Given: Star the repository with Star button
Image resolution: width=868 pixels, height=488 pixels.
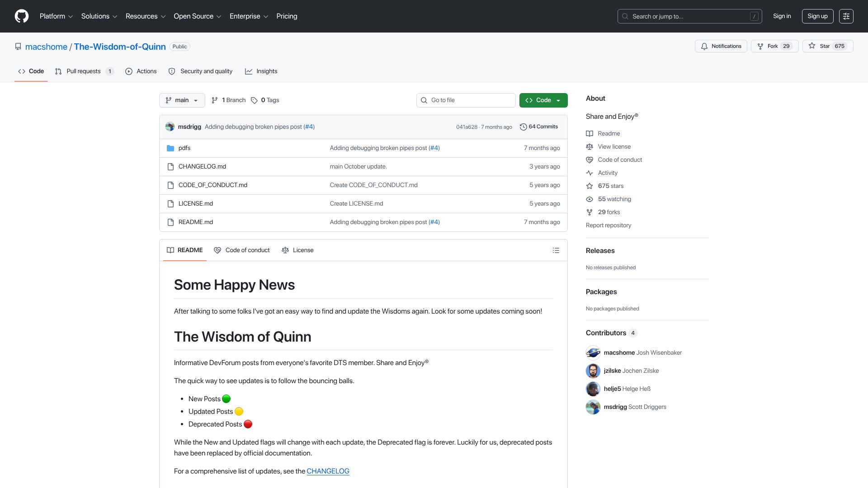Looking at the screenshot, I should pos(828,46).
